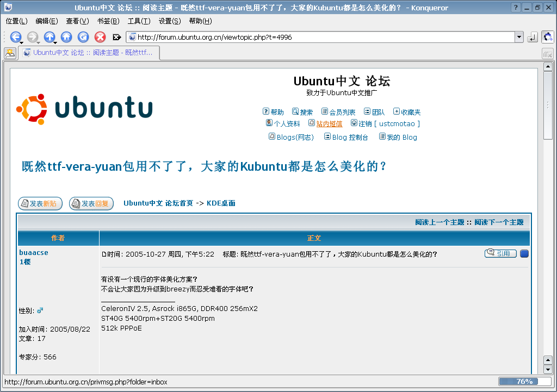Image resolution: width=557 pixels, height=392 pixels.
Task: Click the 76% page loading progress bar
Action: (524, 381)
